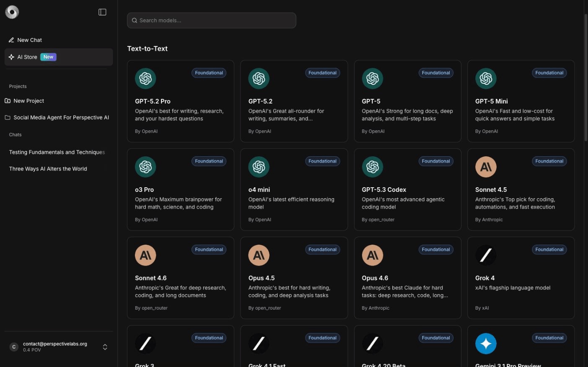Click the Anthropic logo on Sonnet 4.5 card
The image size is (588, 367).
[x=486, y=167]
